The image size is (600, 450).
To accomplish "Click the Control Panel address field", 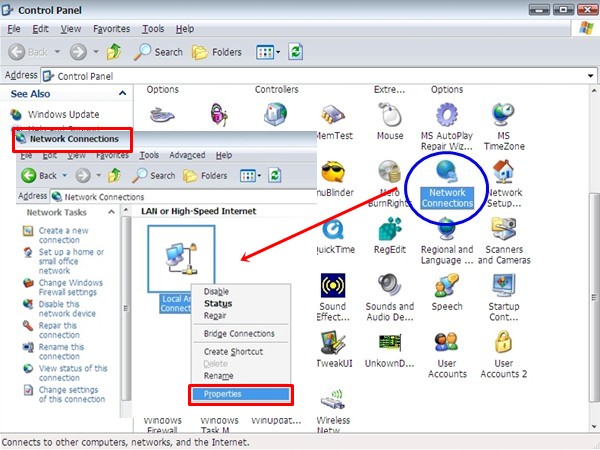I will tap(320, 76).
